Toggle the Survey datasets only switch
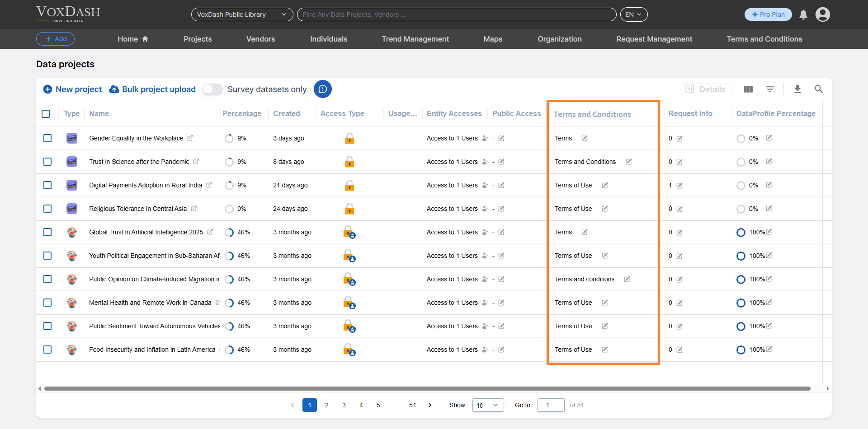The height and width of the screenshot is (429, 868). click(212, 89)
